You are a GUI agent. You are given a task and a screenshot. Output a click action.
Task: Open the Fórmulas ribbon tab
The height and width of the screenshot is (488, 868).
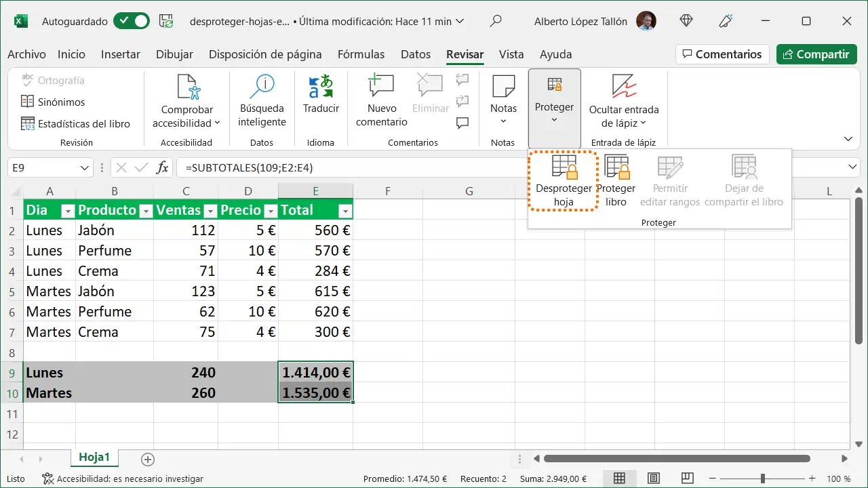[x=361, y=54]
